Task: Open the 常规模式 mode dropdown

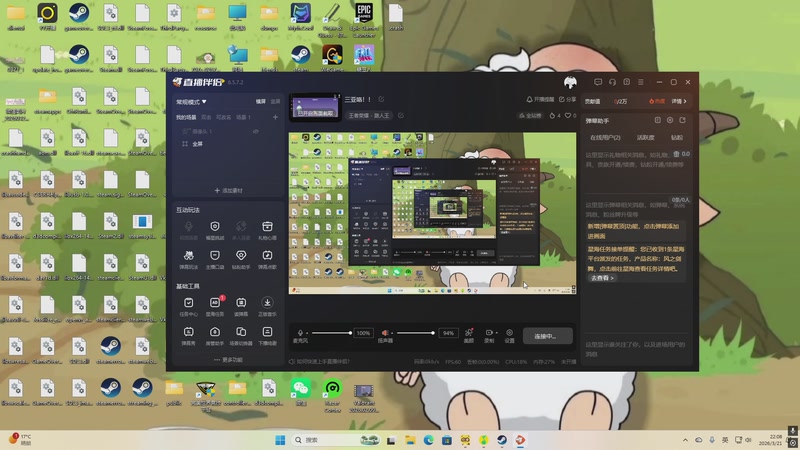Action: click(x=191, y=102)
